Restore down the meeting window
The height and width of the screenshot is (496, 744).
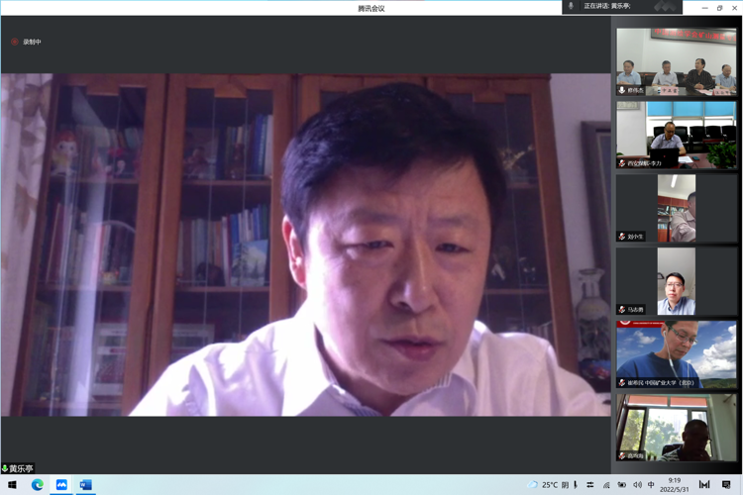pyautogui.click(x=719, y=8)
